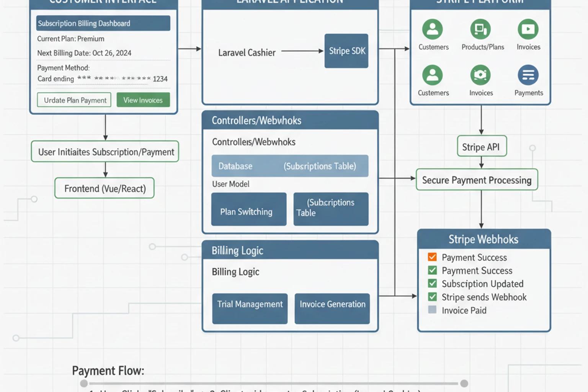Click the Urdate Plan Payment button
The image size is (588, 392).
[x=74, y=100]
